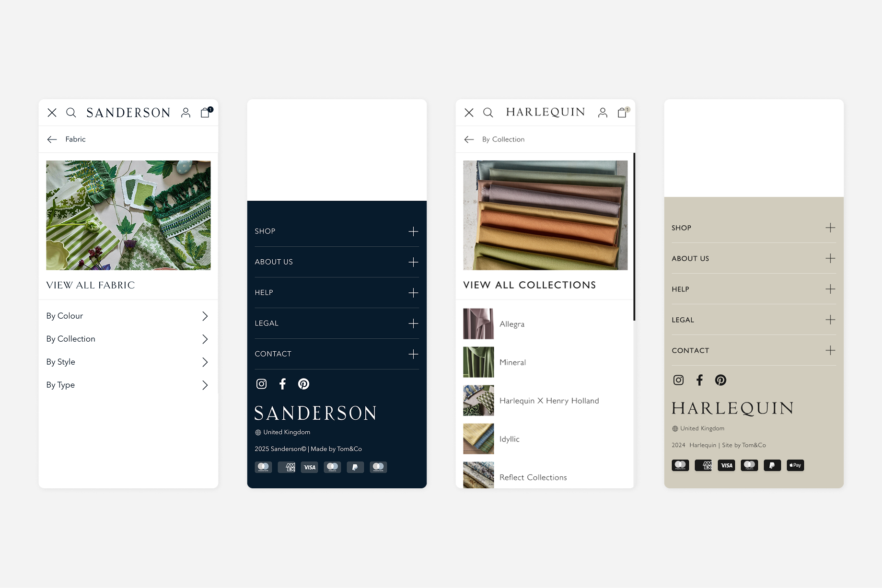Open Pinterest icon in Harlequin footer

[721, 380]
